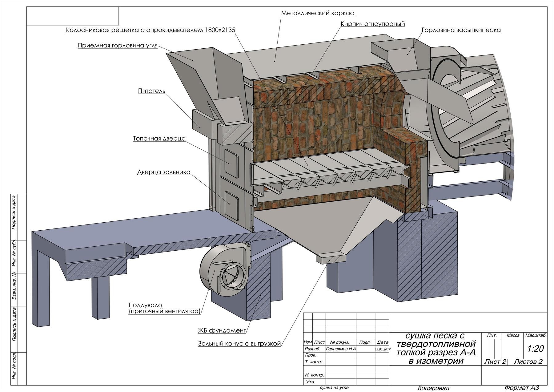Click the 'Приемная горловина угля' label

pos(118,46)
